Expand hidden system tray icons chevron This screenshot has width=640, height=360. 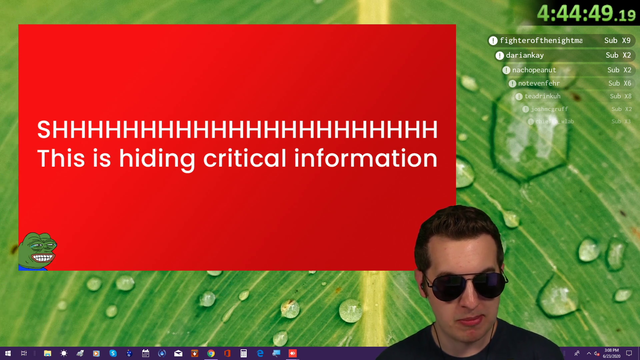pos(589,353)
